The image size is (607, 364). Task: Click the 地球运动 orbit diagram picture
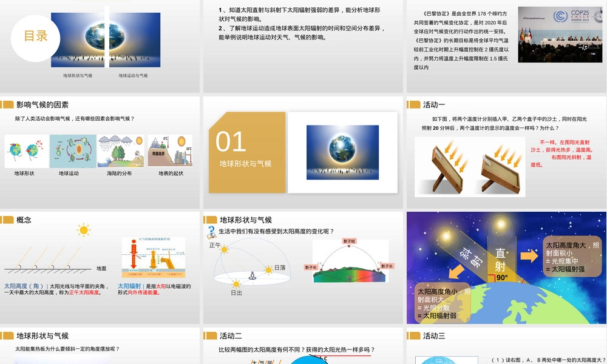click(x=73, y=151)
